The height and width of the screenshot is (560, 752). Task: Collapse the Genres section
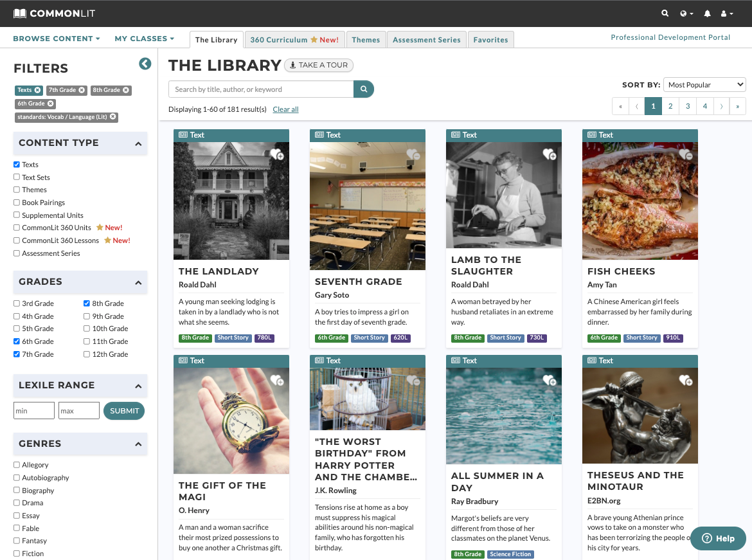coord(138,444)
